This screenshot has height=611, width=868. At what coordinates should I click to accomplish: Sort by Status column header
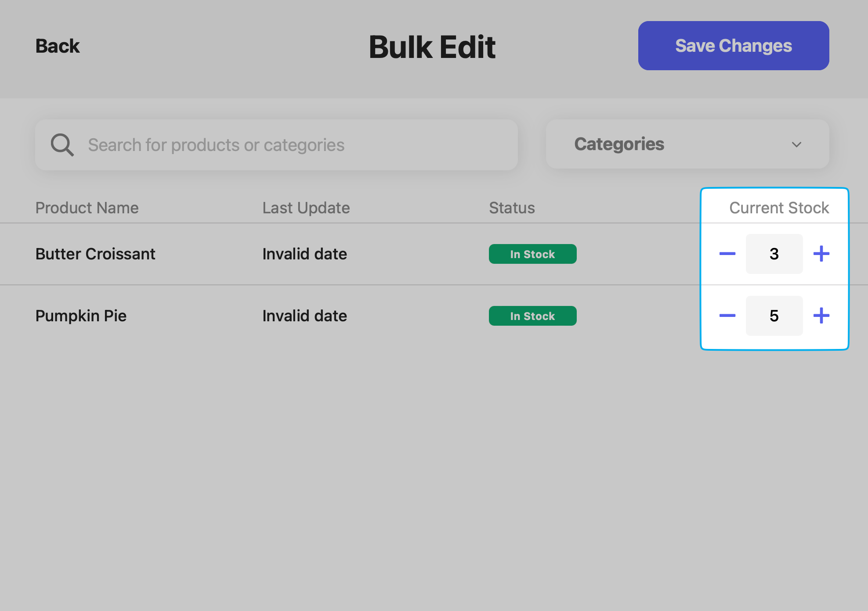512,208
